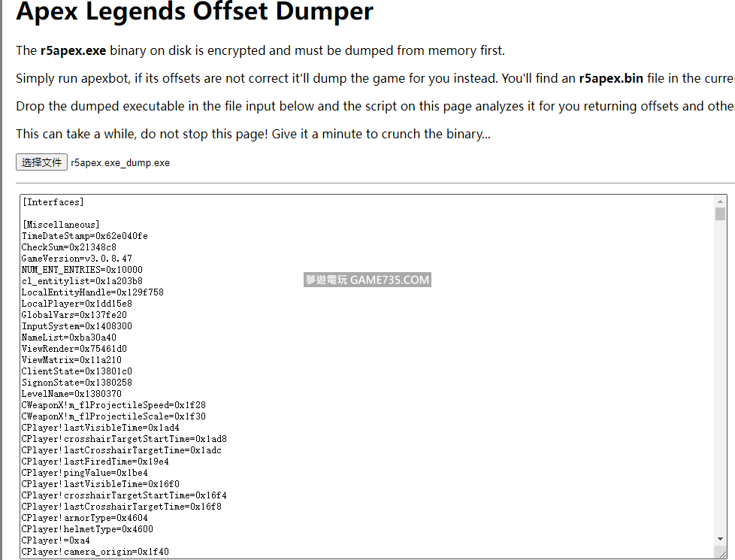This screenshot has height=560, width=735.
Task: Click the cl_entitylist=0x1a203b8 line
Action: (x=82, y=281)
